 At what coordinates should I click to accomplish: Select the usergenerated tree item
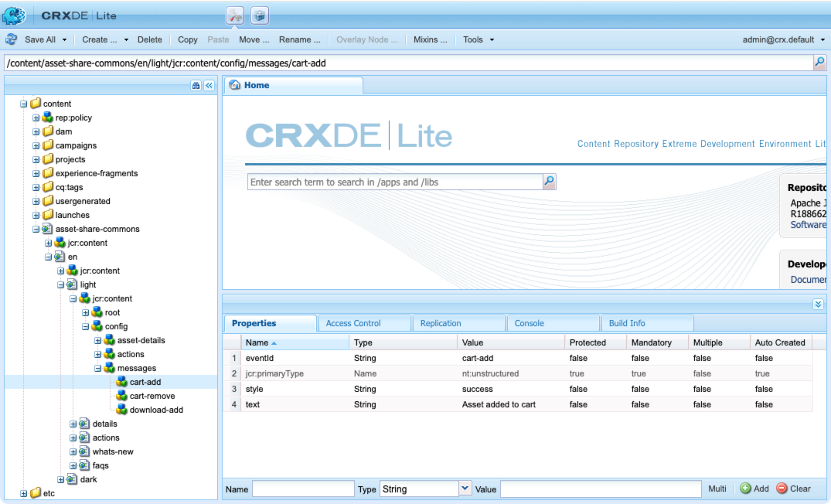tap(83, 201)
